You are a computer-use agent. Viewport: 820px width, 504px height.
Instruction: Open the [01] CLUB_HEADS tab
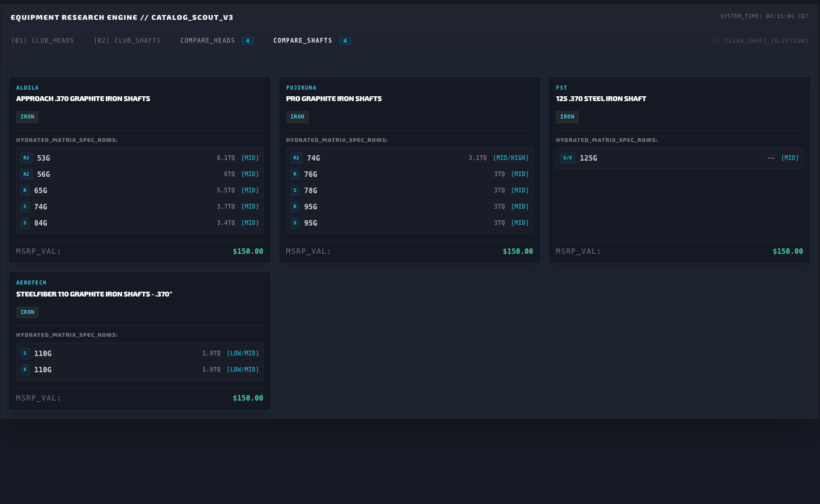click(x=43, y=41)
